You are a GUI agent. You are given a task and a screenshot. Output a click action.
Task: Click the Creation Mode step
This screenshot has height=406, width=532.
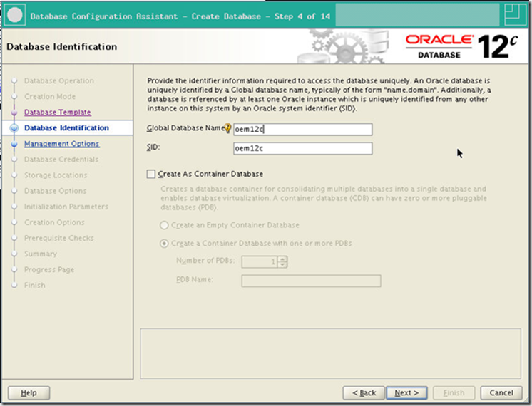(50, 97)
